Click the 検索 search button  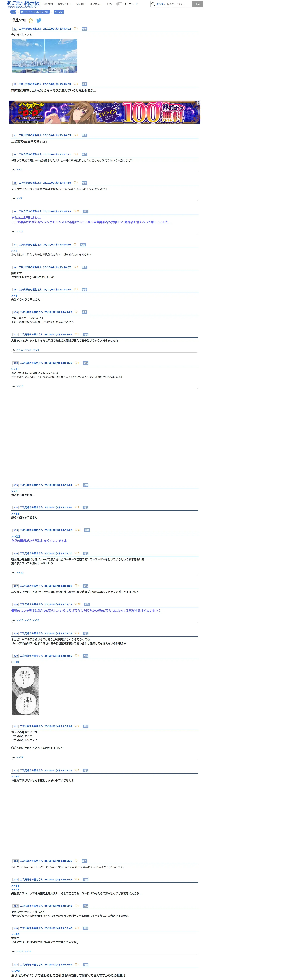[x=197, y=4]
